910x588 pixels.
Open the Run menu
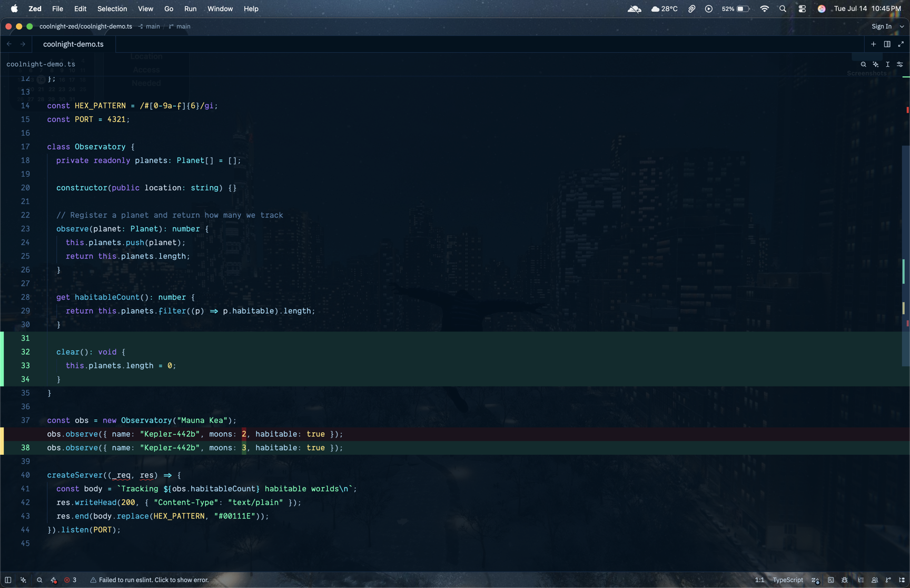(x=190, y=9)
